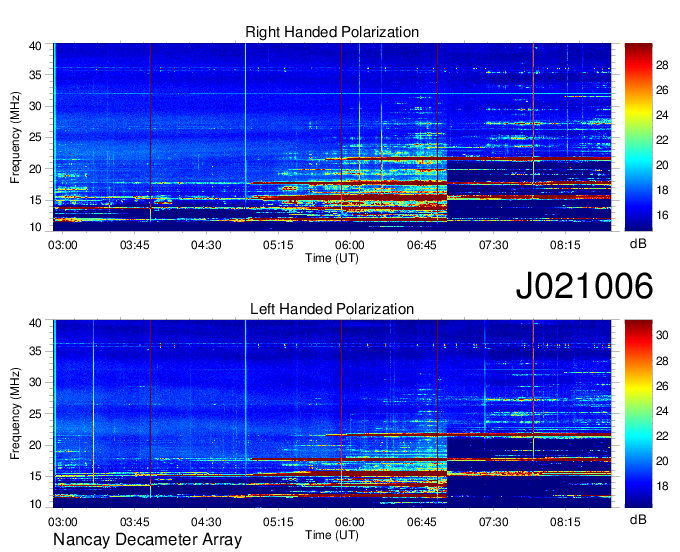This screenshot has height=552, width=680.
Task: Select the 35 MHz tick on the top panel
Action: point(35,75)
